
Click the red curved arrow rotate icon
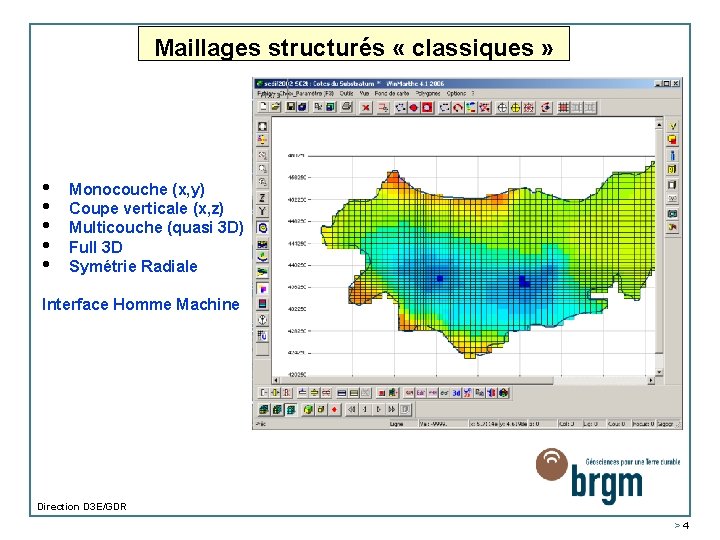click(x=458, y=108)
